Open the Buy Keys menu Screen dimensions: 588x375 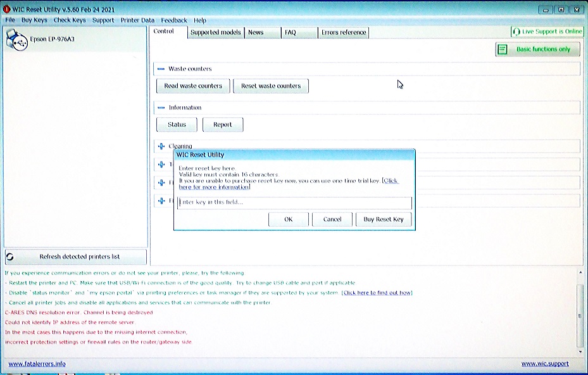[x=34, y=20]
